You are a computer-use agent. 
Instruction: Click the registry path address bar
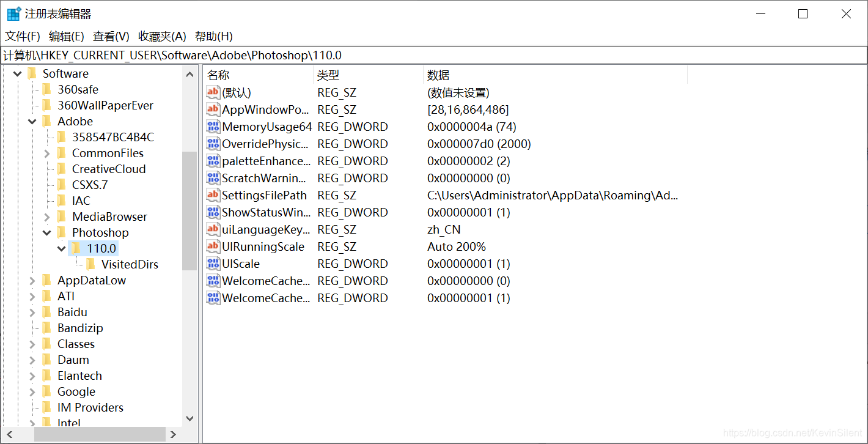pyautogui.click(x=434, y=55)
